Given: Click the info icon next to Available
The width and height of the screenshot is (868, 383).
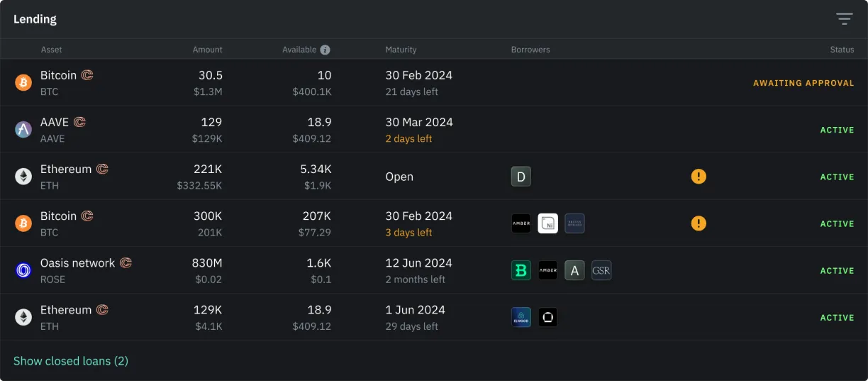Looking at the screenshot, I should [x=325, y=50].
